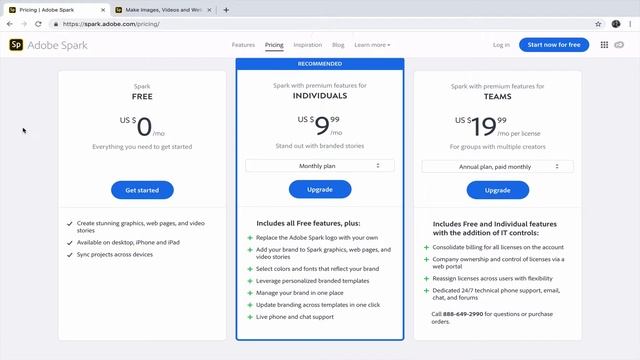Image resolution: width=640 pixels, height=360 pixels.
Task: Click 'Includes all Free features, plus:' heading
Action: pyautogui.click(x=308, y=223)
